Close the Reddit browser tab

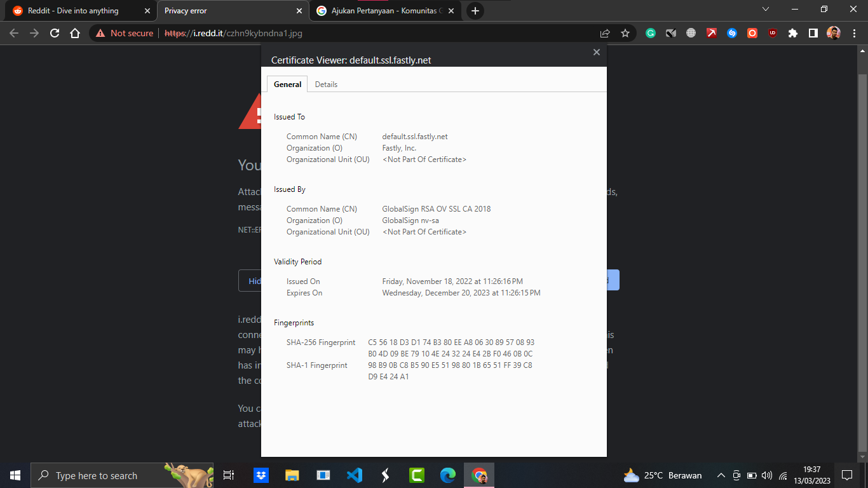(x=147, y=11)
